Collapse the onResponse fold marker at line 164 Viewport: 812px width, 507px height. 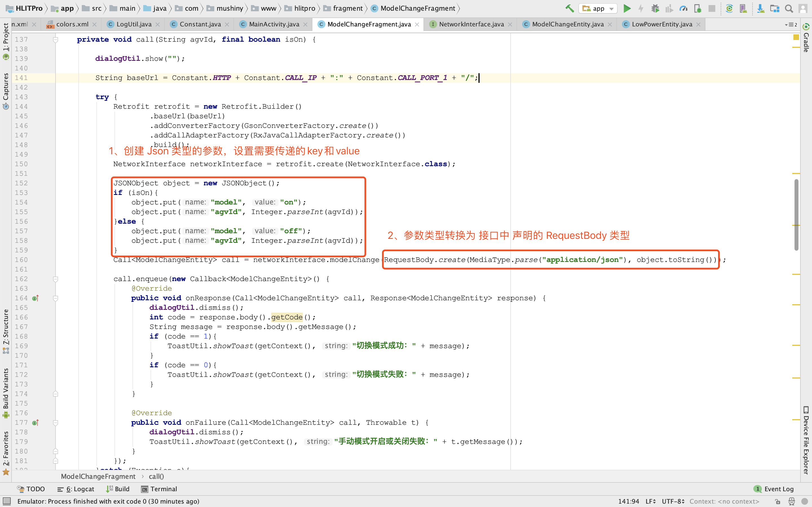click(x=56, y=298)
